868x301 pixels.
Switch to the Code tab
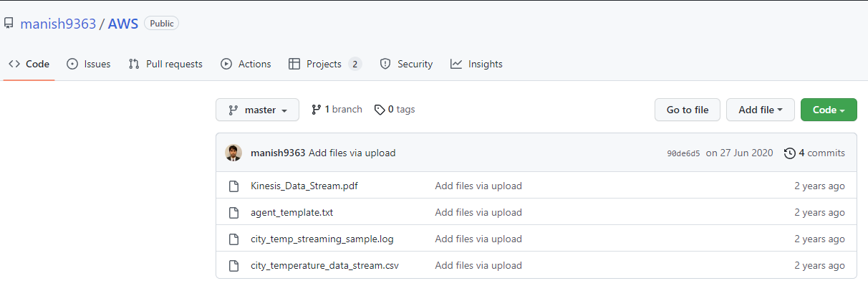[x=29, y=64]
